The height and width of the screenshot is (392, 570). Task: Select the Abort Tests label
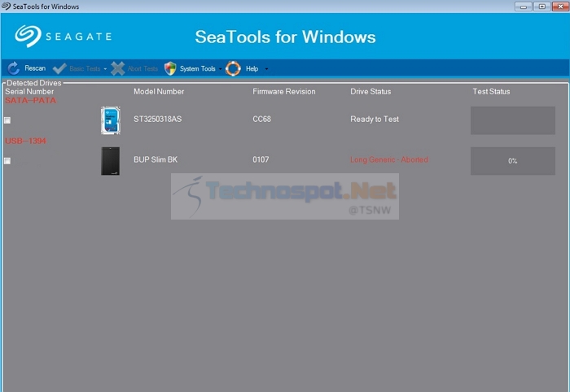coord(142,68)
